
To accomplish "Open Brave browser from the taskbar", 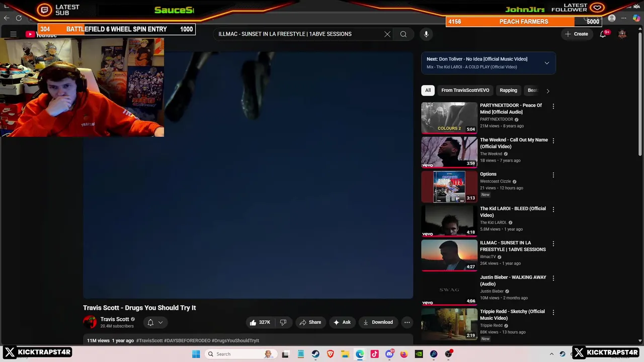I will coord(330,354).
